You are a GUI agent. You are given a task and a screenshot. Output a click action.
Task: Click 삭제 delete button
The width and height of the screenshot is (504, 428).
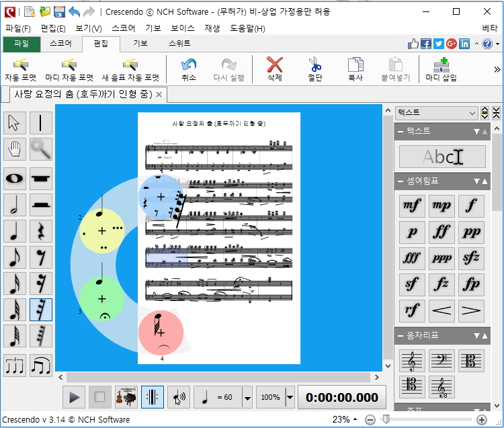[275, 69]
